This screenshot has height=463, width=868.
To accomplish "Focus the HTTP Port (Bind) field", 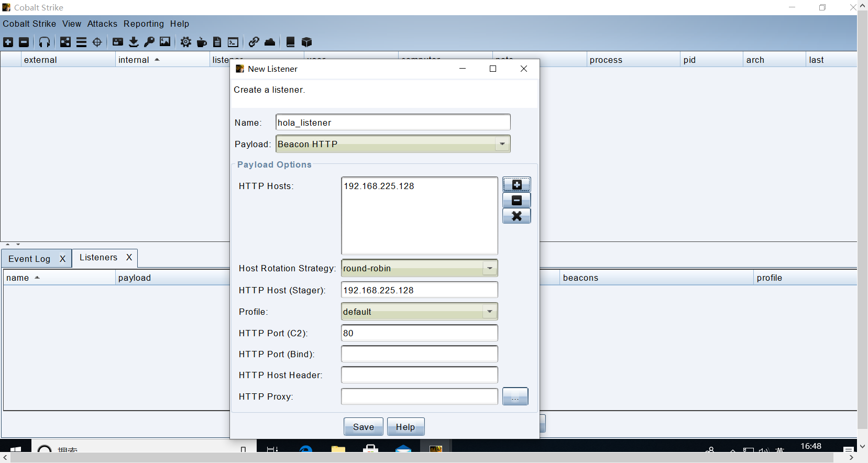I will coord(419,354).
